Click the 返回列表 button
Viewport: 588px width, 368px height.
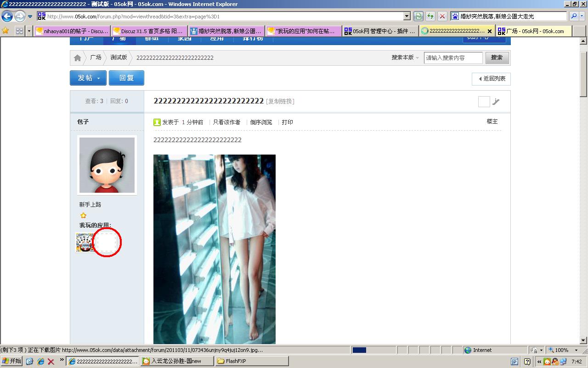(x=491, y=79)
